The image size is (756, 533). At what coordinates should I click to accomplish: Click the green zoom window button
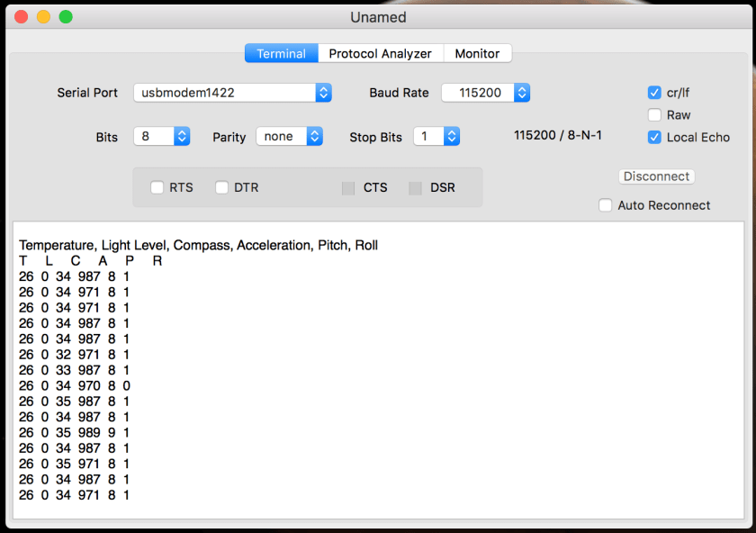tap(66, 17)
